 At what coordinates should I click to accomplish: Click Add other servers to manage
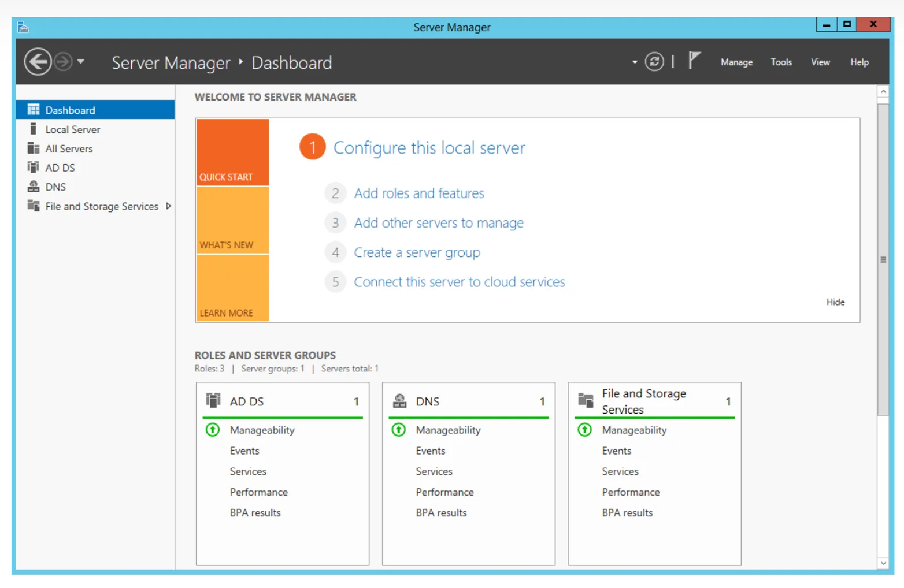click(439, 223)
